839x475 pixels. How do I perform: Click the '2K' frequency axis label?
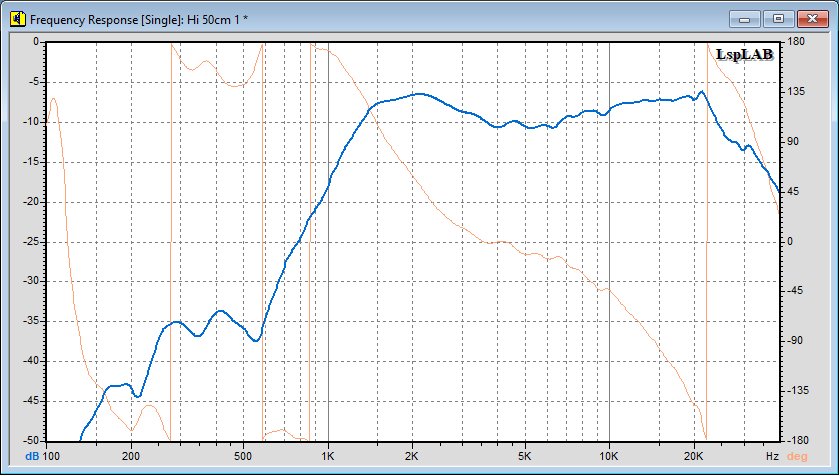[x=412, y=456]
